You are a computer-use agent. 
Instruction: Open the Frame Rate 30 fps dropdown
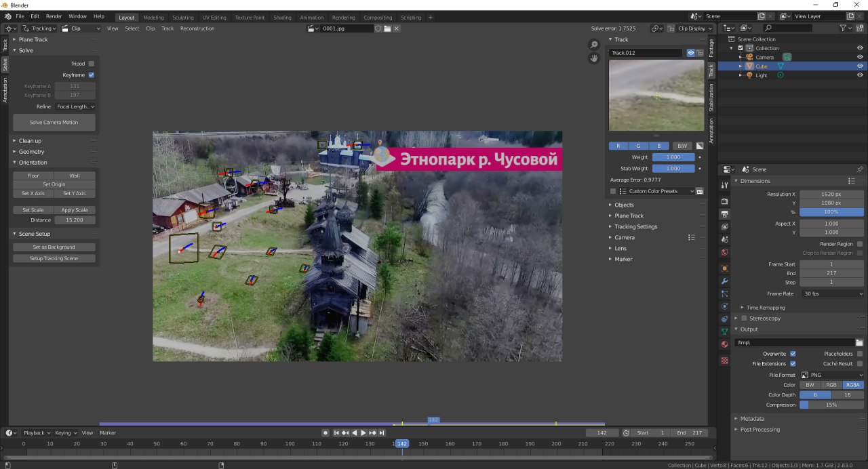[832, 294]
